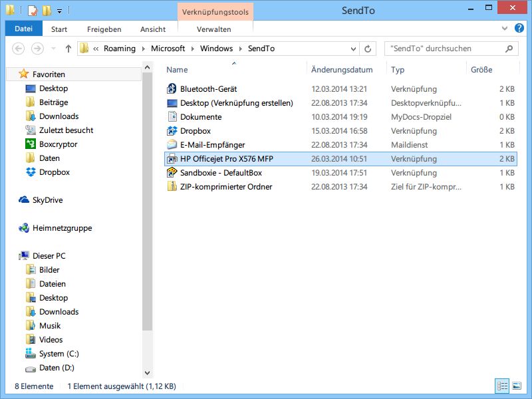
Task: Click the Bluetooth-Gerät shortcut icon
Action: click(172, 89)
